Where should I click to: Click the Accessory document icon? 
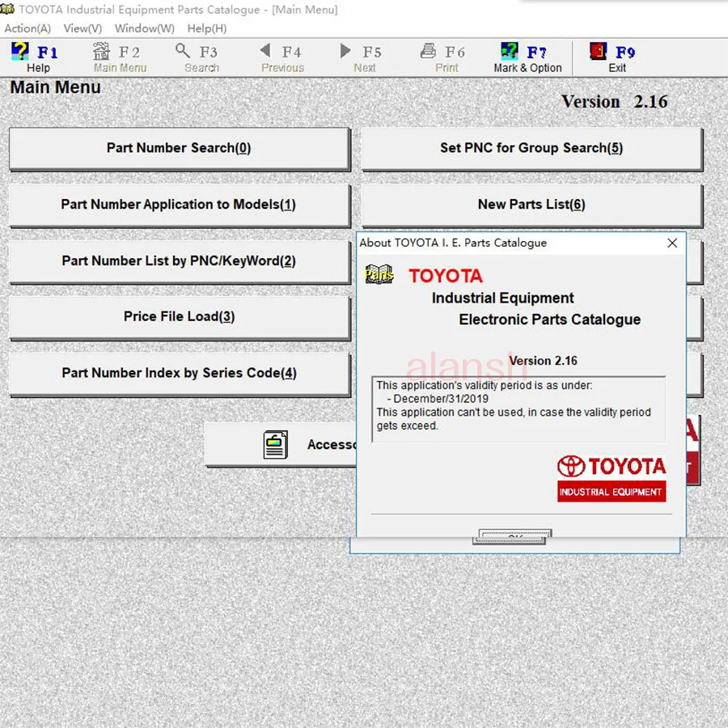tap(275, 444)
